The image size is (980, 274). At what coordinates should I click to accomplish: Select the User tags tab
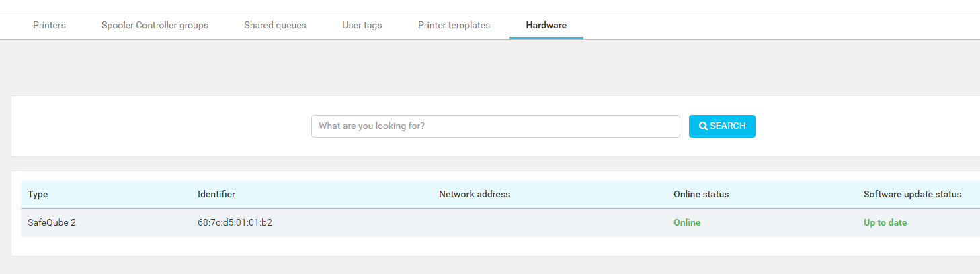click(x=362, y=26)
